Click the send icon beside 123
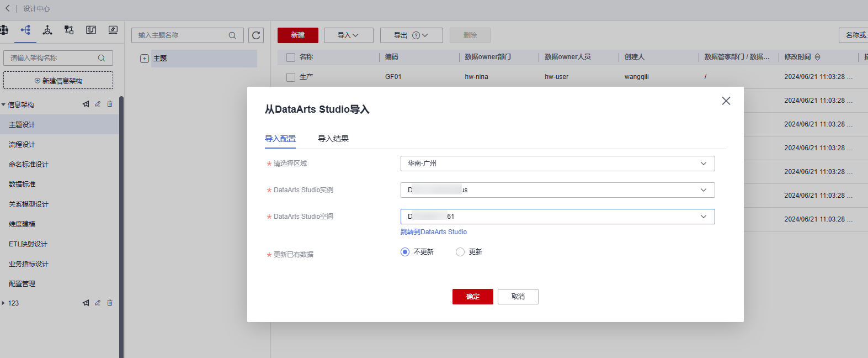This screenshot has width=868, height=358. [x=86, y=303]
